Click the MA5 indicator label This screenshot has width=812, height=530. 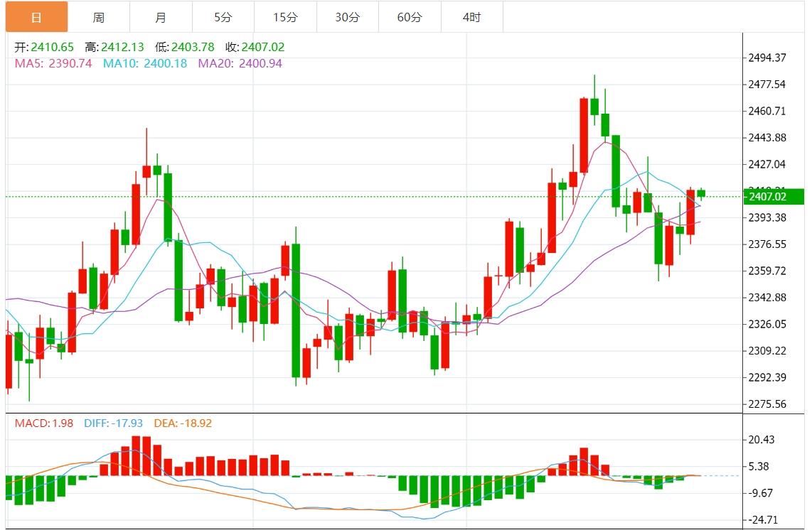click(53, 63)
